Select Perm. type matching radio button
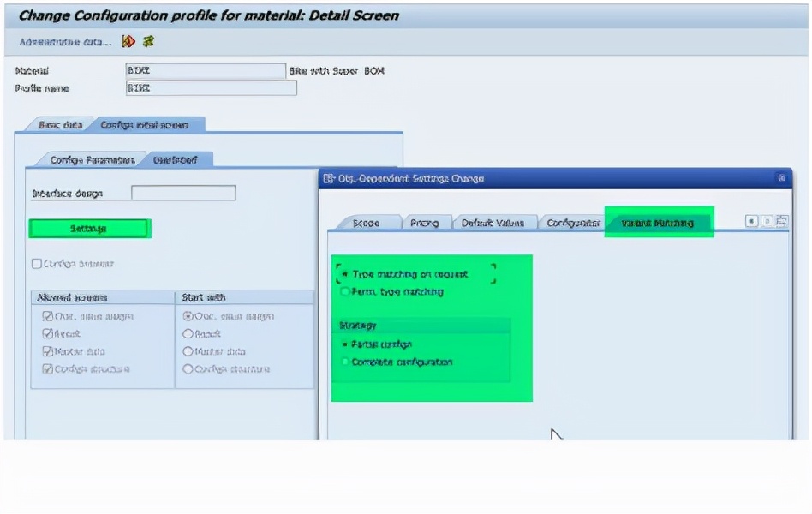This screenshot has height=514, width=812. pos(345,292)
